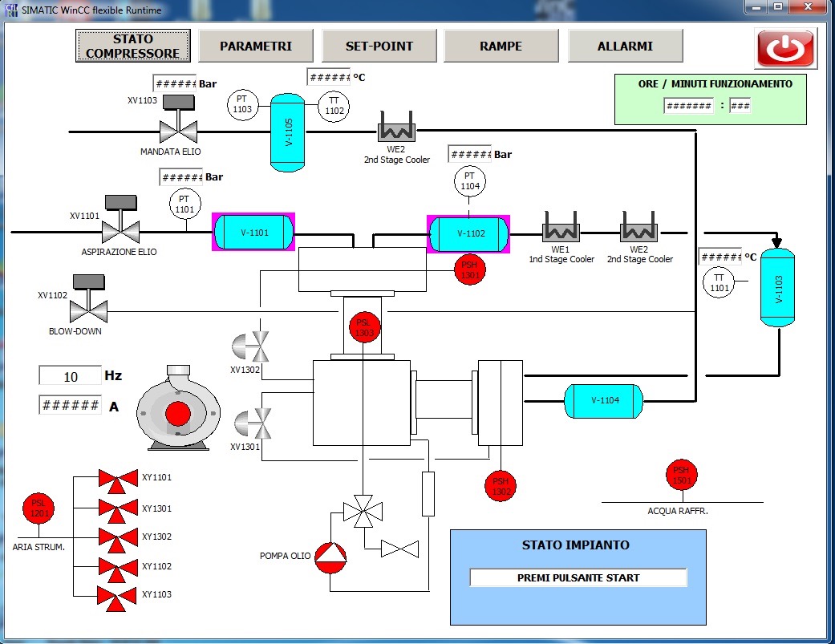Click the Pompa Olio pump symbol

[x=330, y=557]
